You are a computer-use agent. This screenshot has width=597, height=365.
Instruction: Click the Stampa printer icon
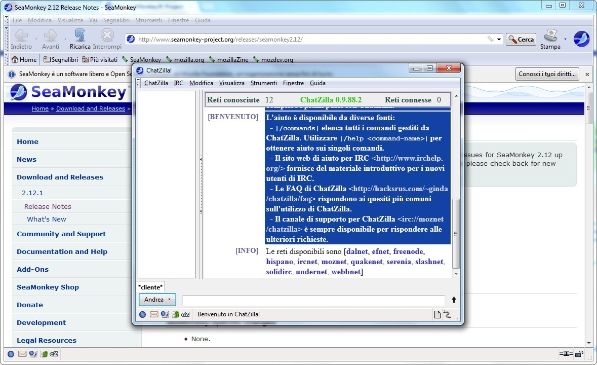pos(550,36)
